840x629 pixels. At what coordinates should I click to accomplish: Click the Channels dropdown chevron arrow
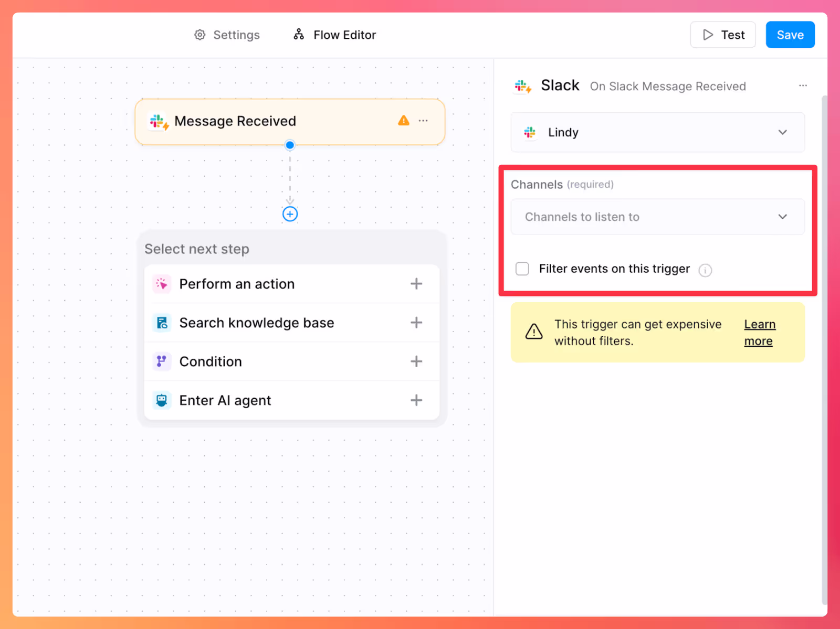(x=783, y=217)
